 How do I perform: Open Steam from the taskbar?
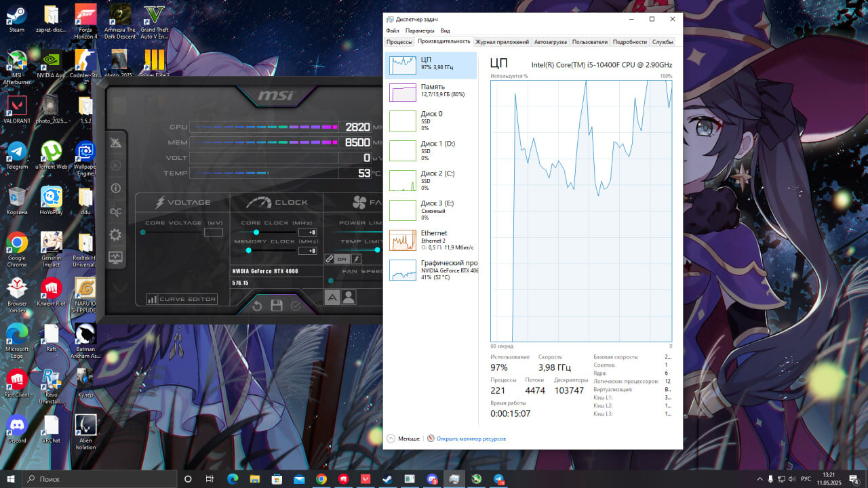(387, 479)
